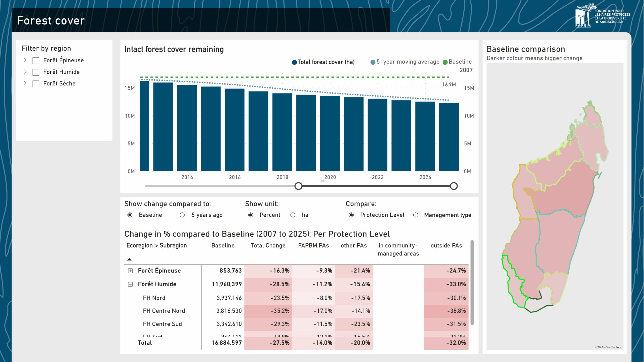Select the Baseline comparison radio button

(x=130, y=215)
